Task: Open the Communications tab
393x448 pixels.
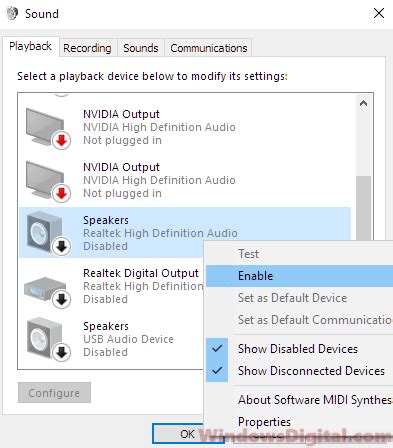Action: point(209,48)
